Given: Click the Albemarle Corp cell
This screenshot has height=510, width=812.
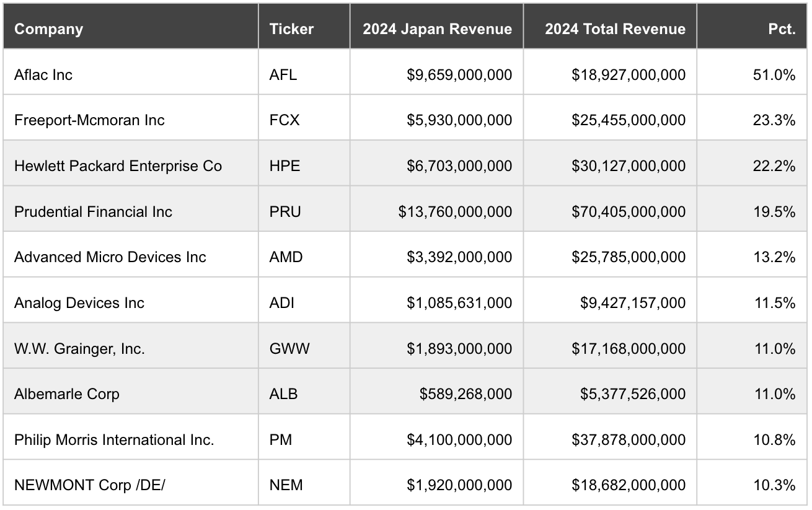Looking at the screenshot, I should point(131,391).
